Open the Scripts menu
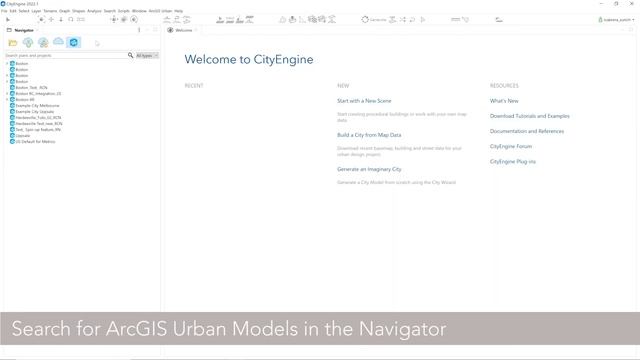 click(124, 11)
